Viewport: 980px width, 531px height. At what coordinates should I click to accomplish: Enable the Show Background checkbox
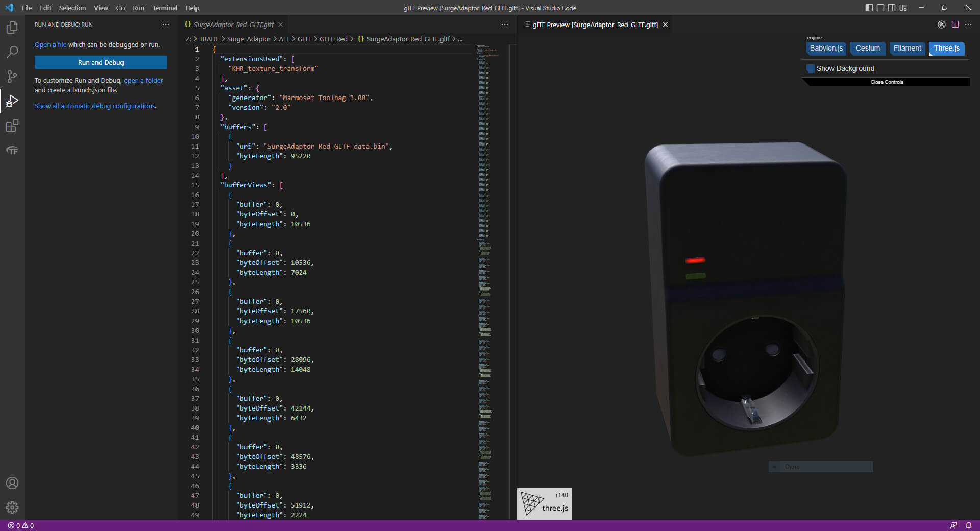tap(811, 68)
